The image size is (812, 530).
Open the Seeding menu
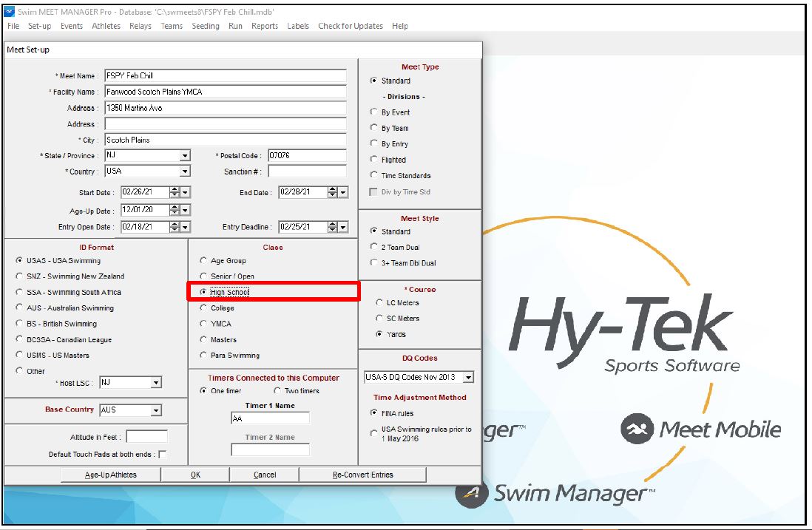(206, 26)
